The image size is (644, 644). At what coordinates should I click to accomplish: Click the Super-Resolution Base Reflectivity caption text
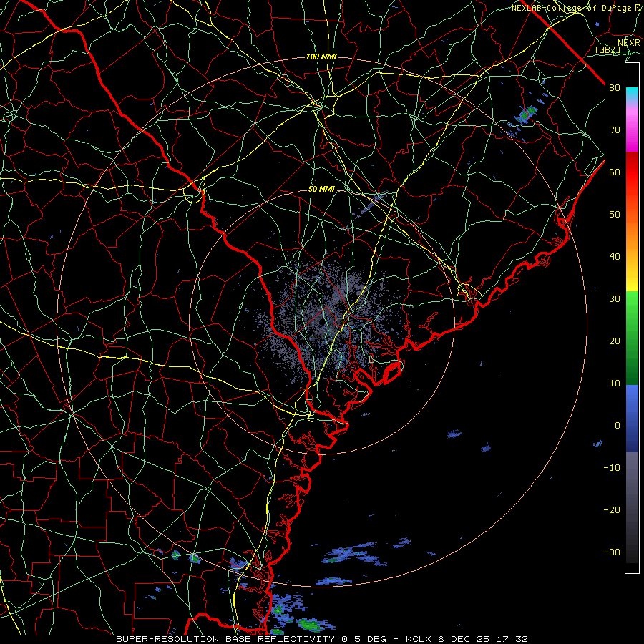tap(225, 639)
